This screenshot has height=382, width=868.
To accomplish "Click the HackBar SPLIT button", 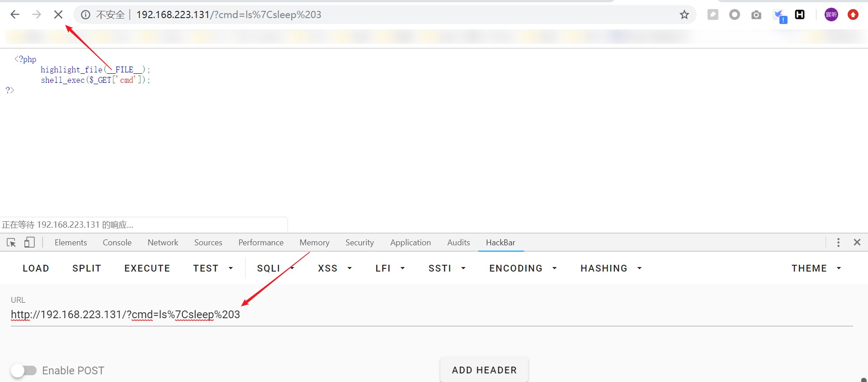I will 87,268.
